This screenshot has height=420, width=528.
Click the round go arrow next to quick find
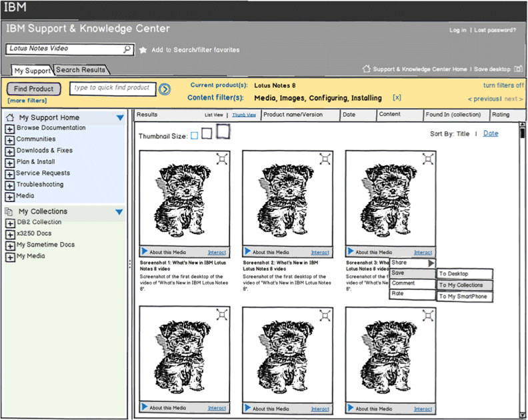pyautogui.click(x=165, y=89)
